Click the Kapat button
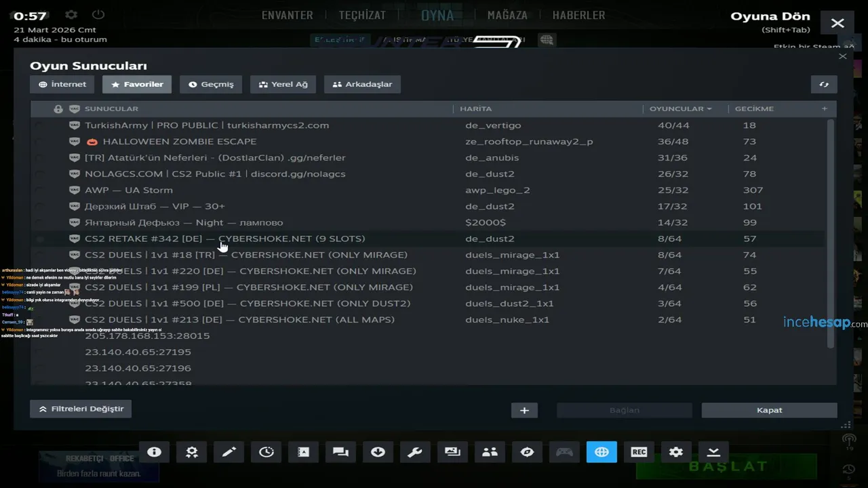This screenshot has height=488, width=868. point(769,410)
